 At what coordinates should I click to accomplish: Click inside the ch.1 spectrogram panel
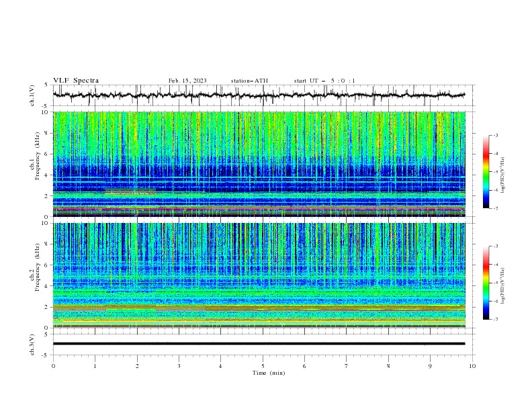tap(259, 164)
